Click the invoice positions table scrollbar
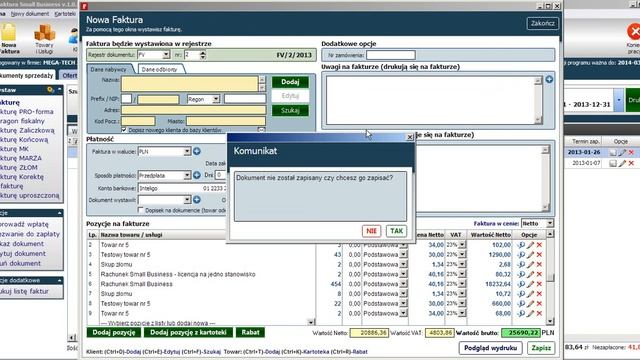The image size is (640, 360). click(x=550, y=278)
